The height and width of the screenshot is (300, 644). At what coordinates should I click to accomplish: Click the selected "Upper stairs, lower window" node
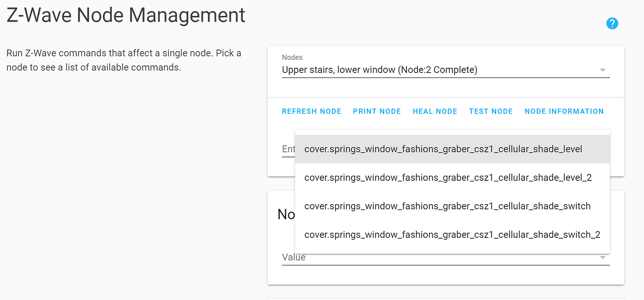tap(379, 70)
